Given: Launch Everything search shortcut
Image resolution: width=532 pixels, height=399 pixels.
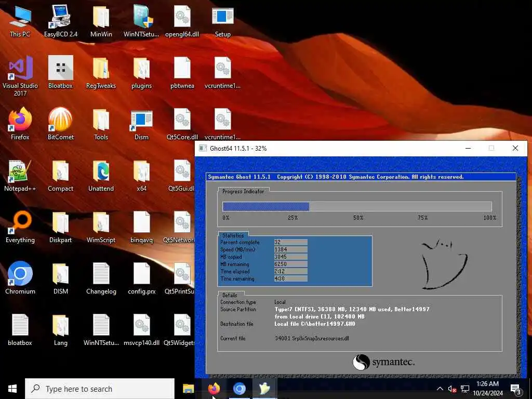Looking at the screenshot, I should 20,227.
